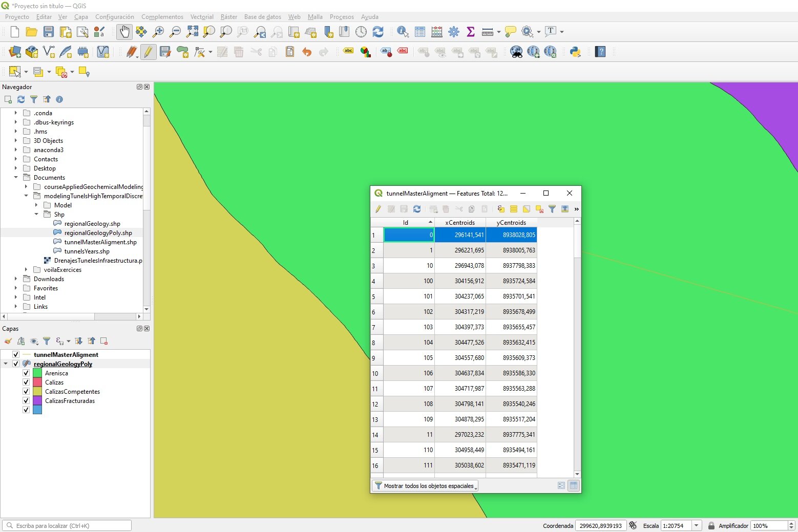Click the refresh icon in Navegador panel
Viewport: 798px width, 532px height.
coord(21,99)
